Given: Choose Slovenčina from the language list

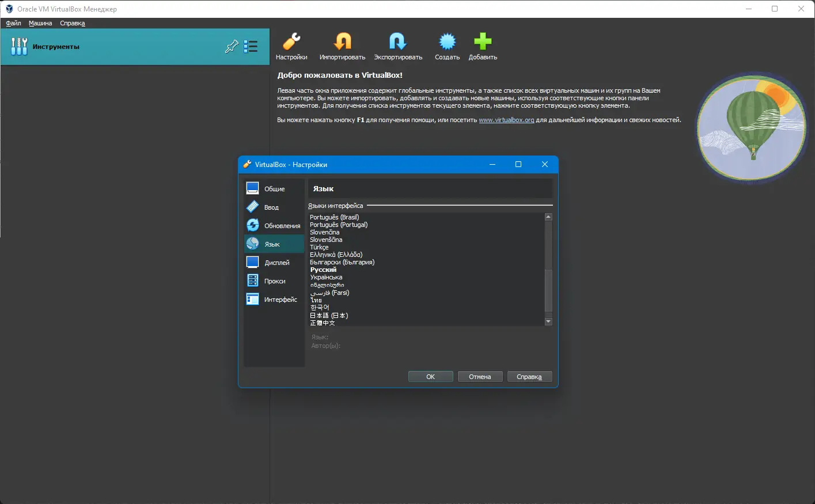Looking at the screenshot, I should [324, 232].
